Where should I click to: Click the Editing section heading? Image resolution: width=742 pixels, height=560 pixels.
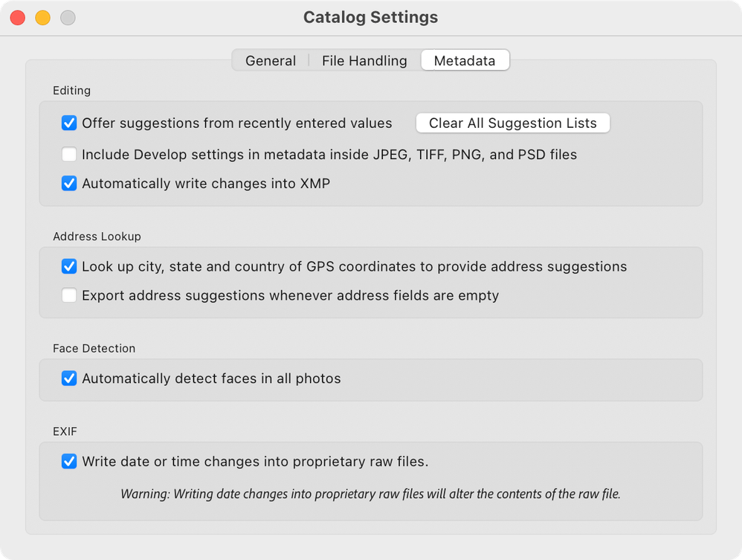(x=71, y=91)
